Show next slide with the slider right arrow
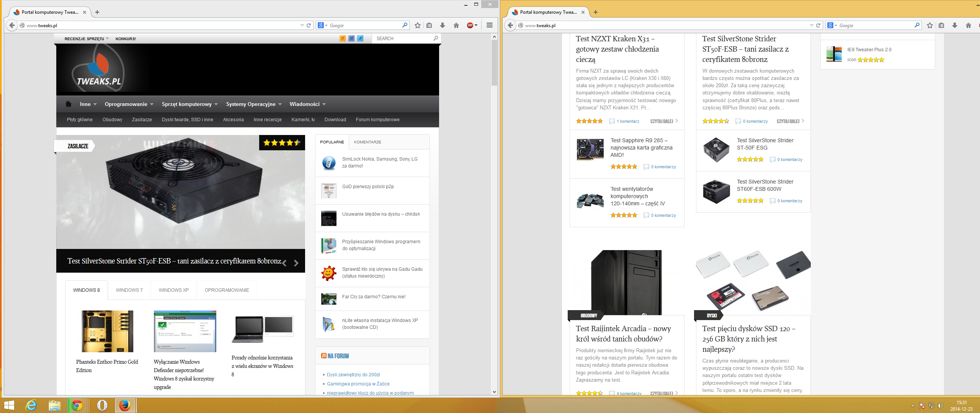This screenshot has height=413, width=980. coord(296,263)
